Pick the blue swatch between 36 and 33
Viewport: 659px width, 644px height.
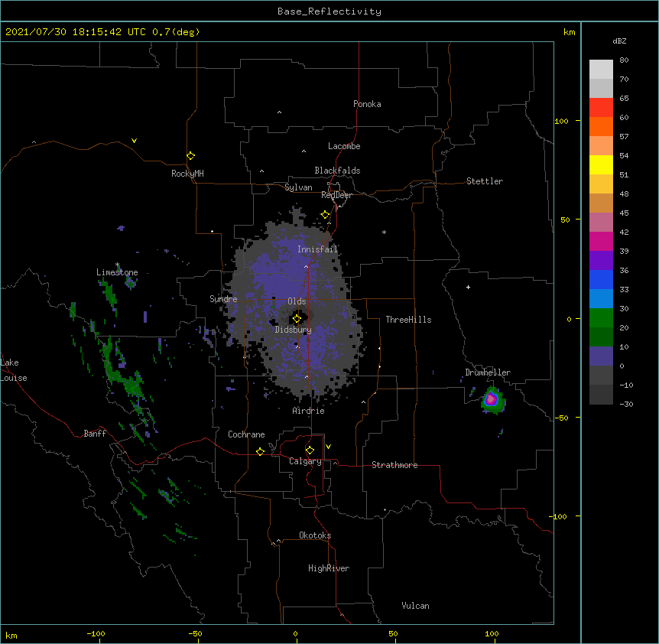(601, 279)
